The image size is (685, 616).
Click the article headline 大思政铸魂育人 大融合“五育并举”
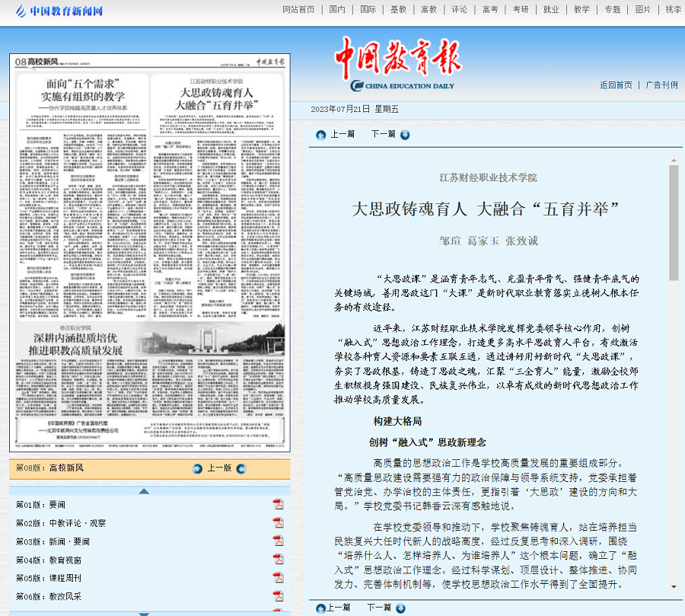(x=486, y=209)
